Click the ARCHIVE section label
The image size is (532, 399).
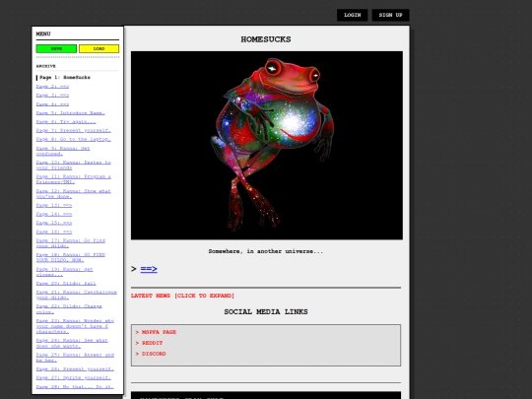(45, 66)
